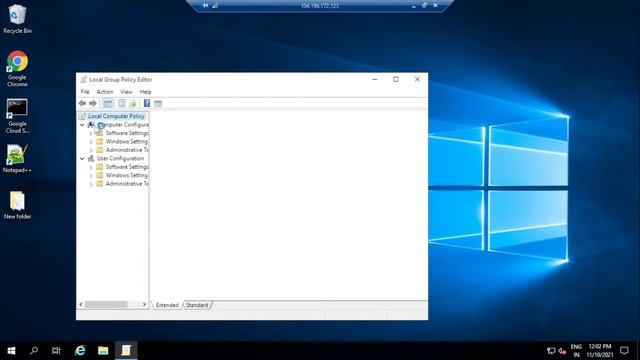This screenshot has height=360, width=640.
Task: Close the Local Group Policy Editor window
Action: (417, 79)
